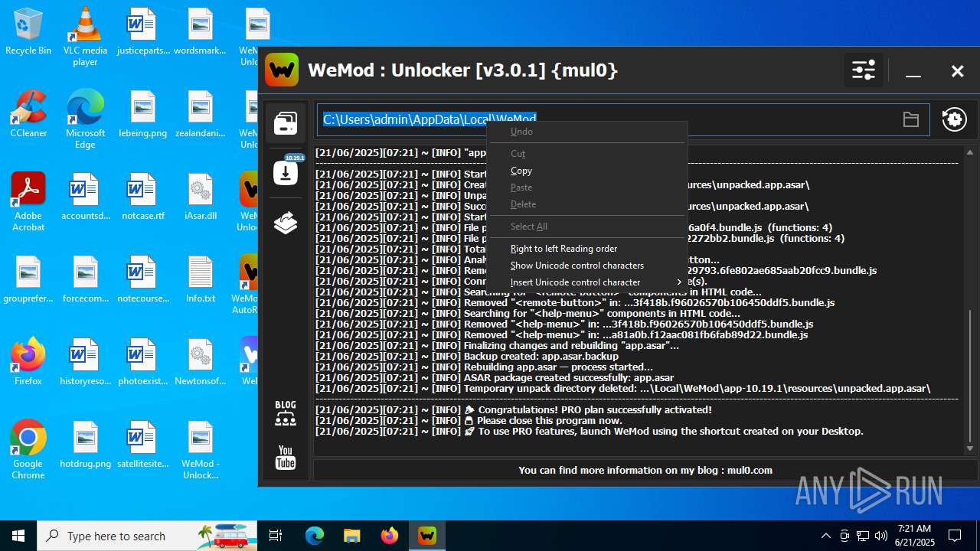The width and height of the screenshot is (980, 551).
Task: Click Select All in context menu
Action: coord(587,227)
